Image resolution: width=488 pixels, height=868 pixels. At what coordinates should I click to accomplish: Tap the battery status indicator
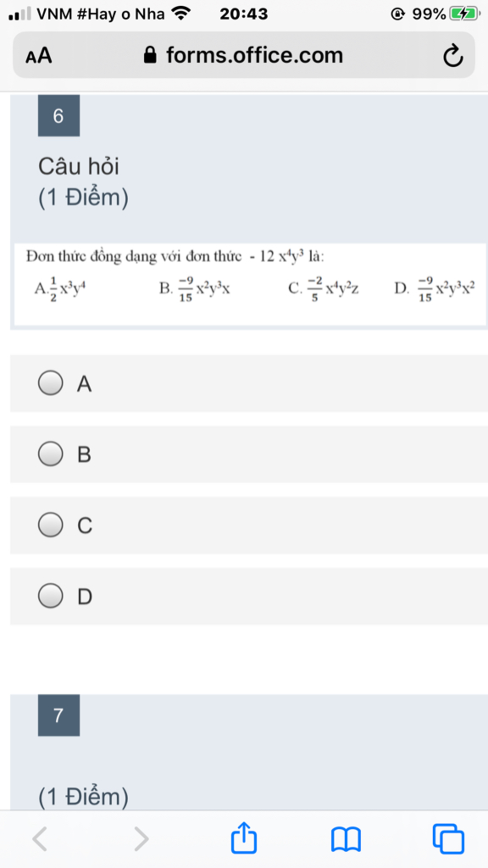[465, 14]
